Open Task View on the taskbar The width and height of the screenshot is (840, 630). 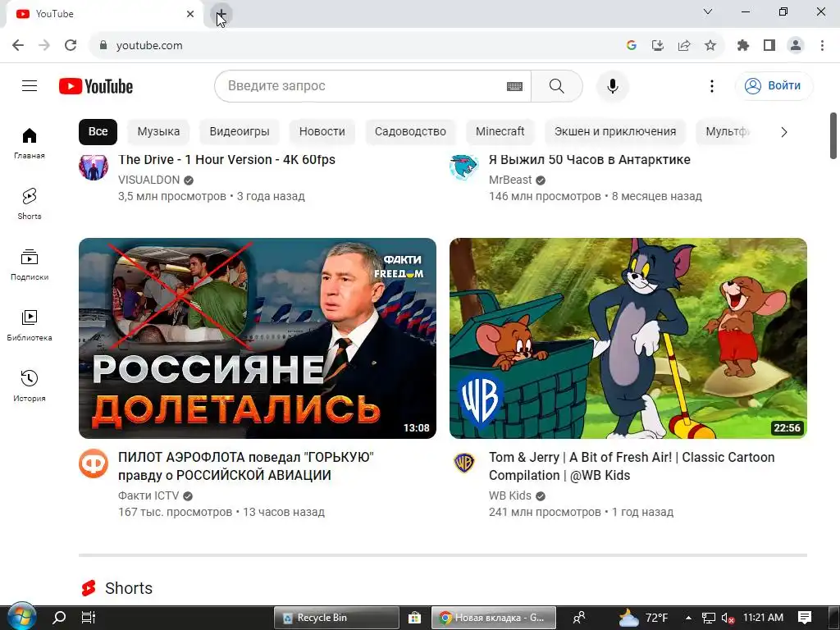click(x=89, y=618)
